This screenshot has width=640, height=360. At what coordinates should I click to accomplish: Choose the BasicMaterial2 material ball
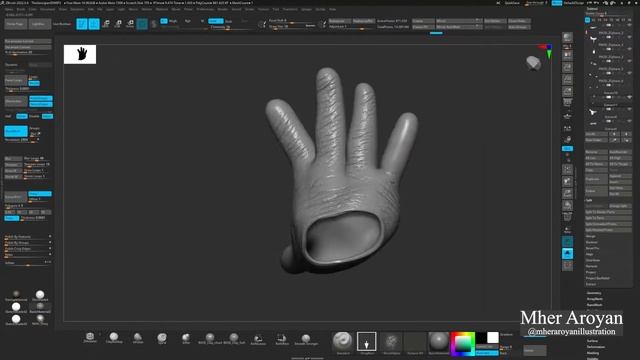pos(40,307)
